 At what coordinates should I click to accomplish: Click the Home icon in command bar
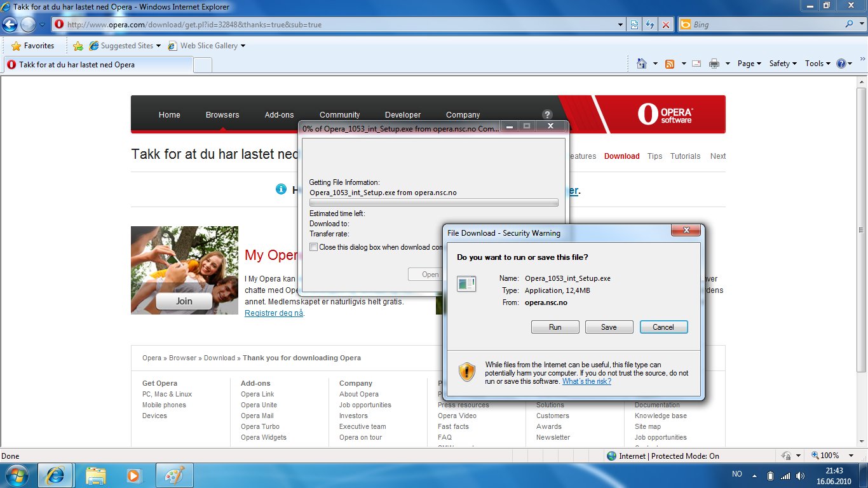(642, 64)
